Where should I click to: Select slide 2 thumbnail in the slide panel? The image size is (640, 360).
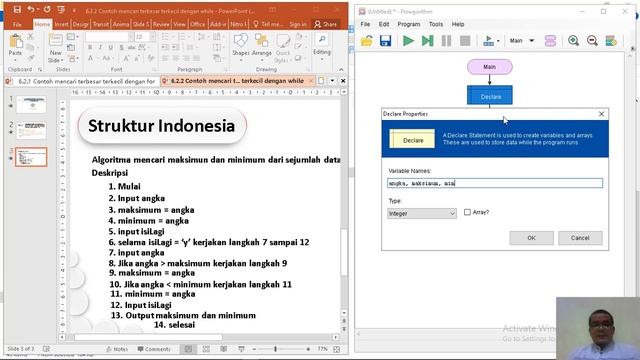click(x=31, y=130)
